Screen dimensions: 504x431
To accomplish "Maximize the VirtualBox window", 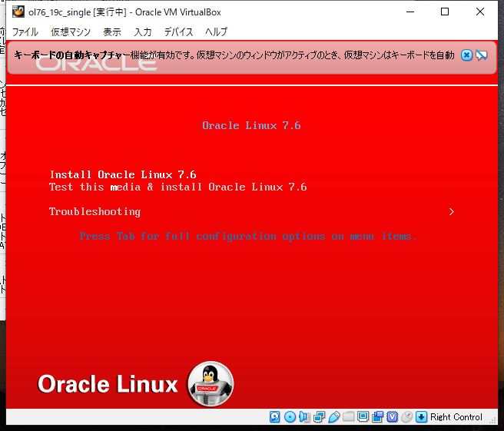I will 445,12.
